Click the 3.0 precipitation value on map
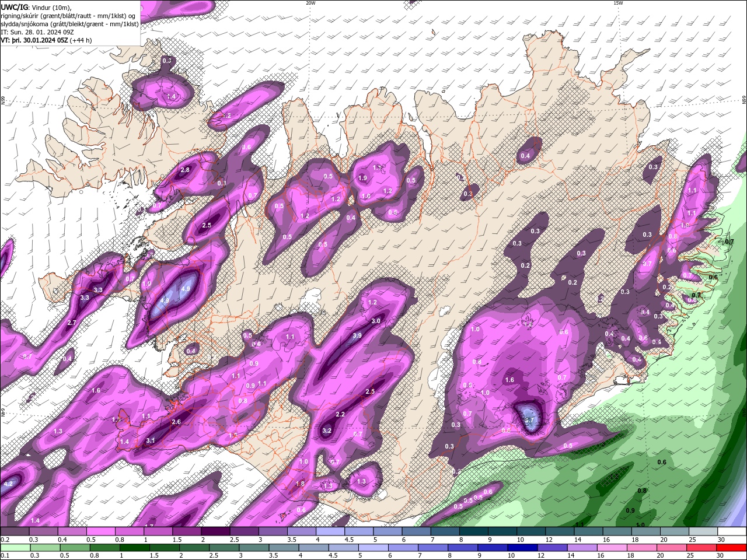Image resolution: width=747 pixels, height=560 pixels. [376, 321]
